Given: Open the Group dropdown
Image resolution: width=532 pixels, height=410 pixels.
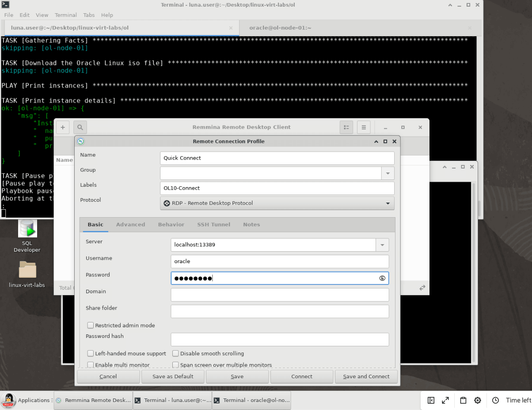Looking at the screenshot, I should (388, 173).
